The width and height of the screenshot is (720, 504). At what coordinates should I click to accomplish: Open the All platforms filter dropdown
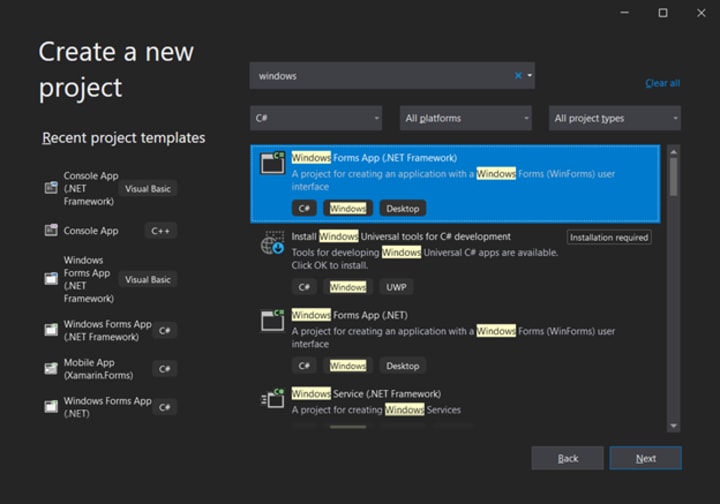pos(466,118)
